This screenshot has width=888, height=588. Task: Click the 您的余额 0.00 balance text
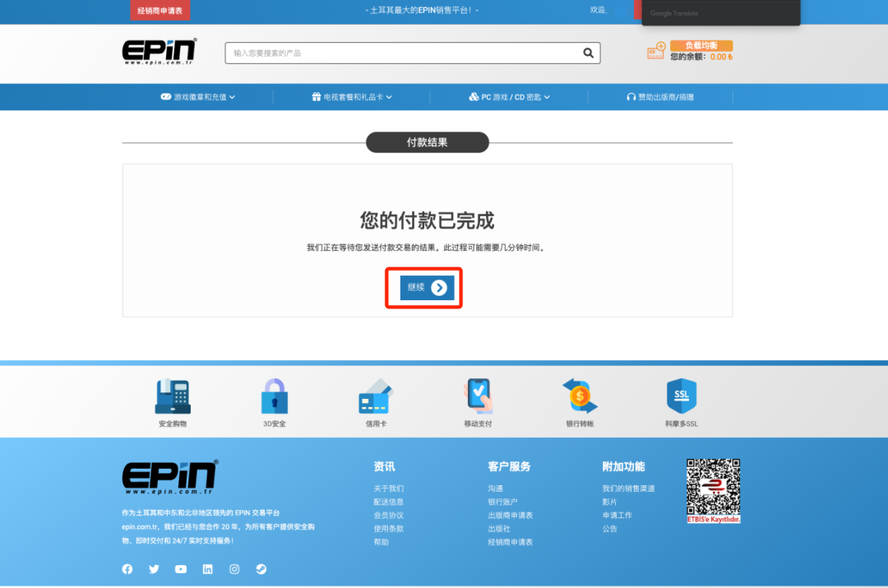click(x=701, y=57)
